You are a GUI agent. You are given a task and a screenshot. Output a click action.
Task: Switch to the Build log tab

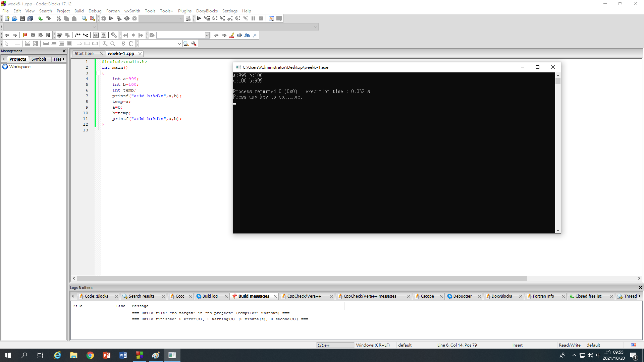click(209, 296)
